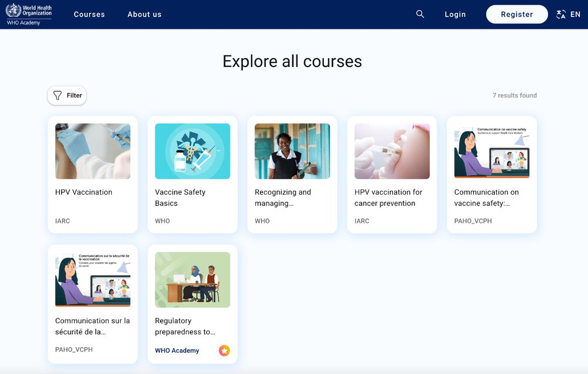The height and width of the screenshot is (374, 588).
Task: Click Communication on vaccine safety:… title
Action: [x=486, y=198]
